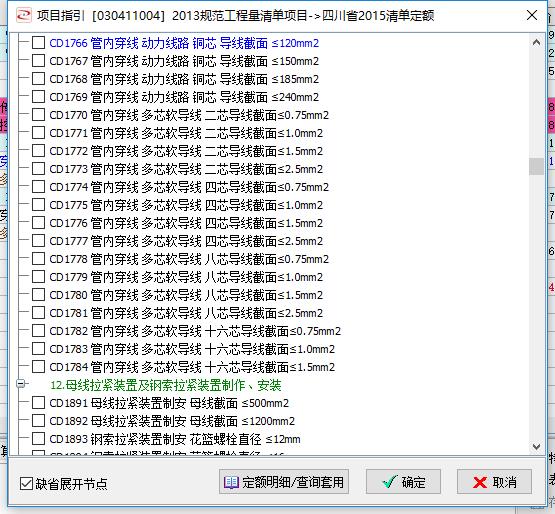The height and width of the screenshot is (514, 555).
Task: Select row text CD1772 多芯软导线 二芯≤1.5mm2
Action: 186,151
